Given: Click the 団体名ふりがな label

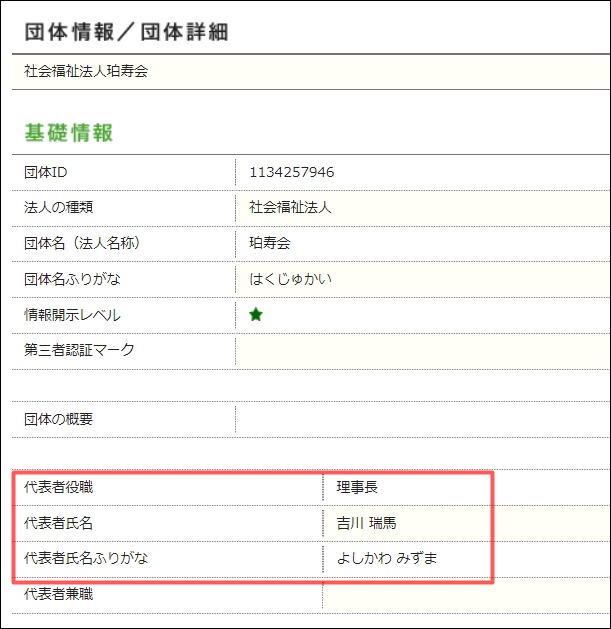Looking at the screenshot, I should (72, 279).
